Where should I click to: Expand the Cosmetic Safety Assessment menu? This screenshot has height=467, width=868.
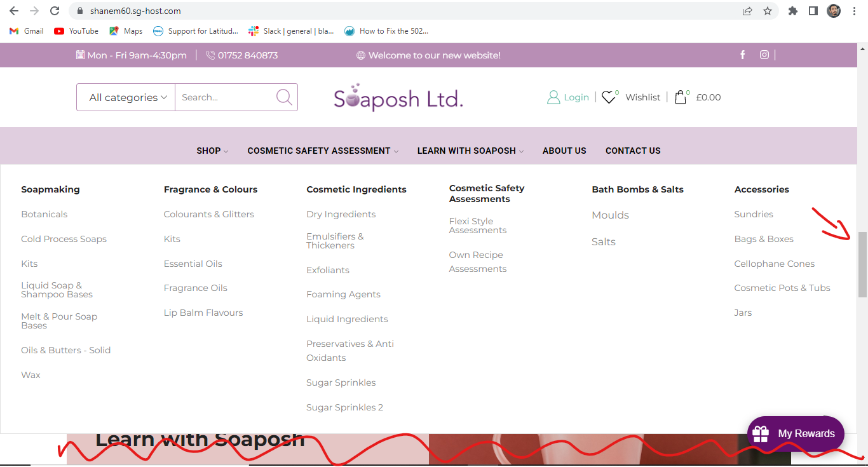tap(323, 151)
